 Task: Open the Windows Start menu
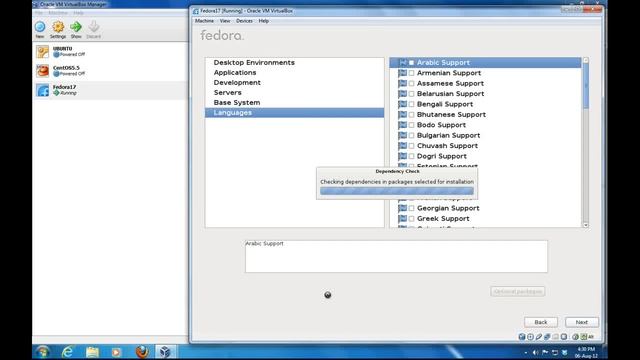(42, 351)
